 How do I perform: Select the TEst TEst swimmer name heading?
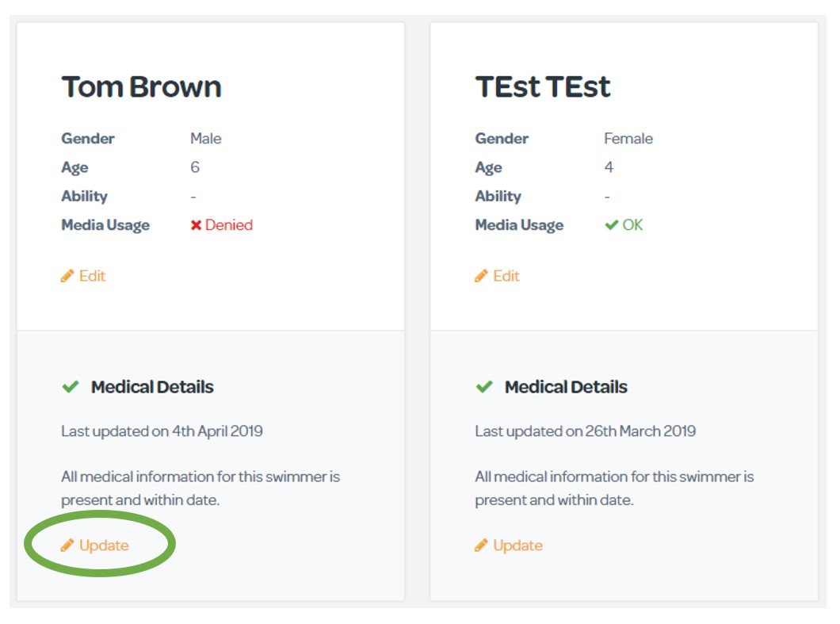(x=543, y=86)
